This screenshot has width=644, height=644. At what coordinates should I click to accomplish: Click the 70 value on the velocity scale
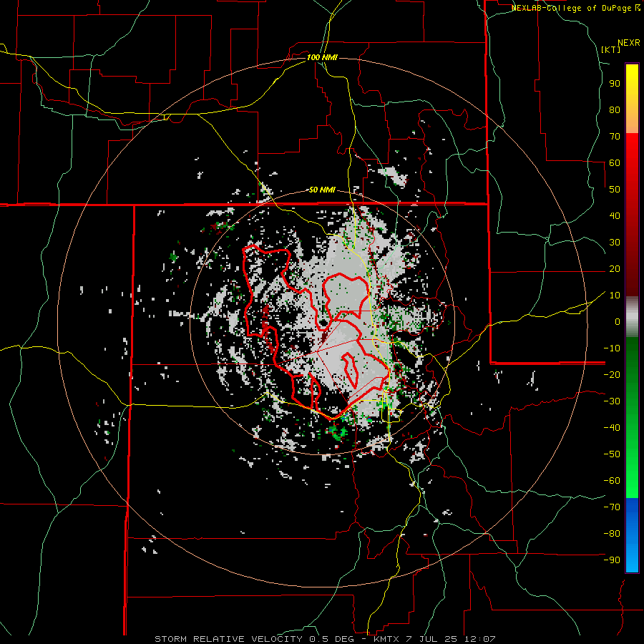pyautogui.click(x=615, y=137)
